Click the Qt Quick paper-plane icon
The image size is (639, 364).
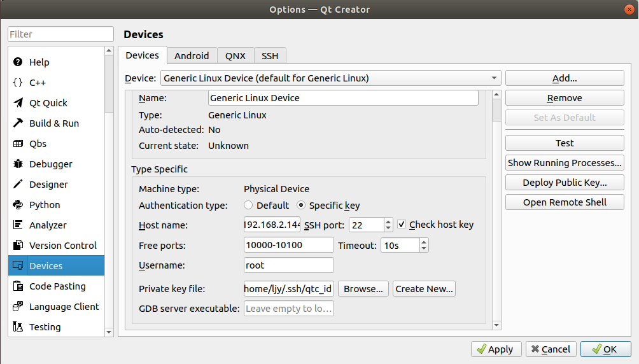[x=18, y=103]
